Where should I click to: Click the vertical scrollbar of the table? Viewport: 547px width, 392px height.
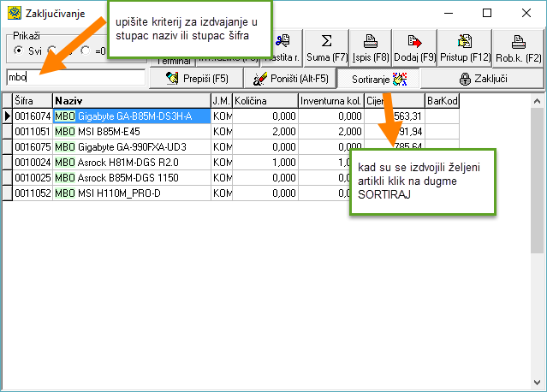coord(537,240)
